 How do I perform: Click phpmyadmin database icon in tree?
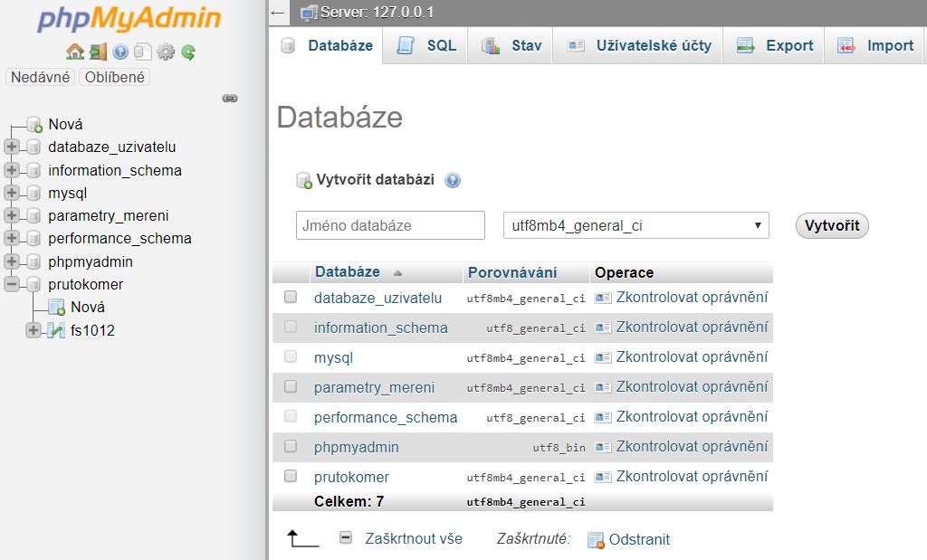coord(33,261)
